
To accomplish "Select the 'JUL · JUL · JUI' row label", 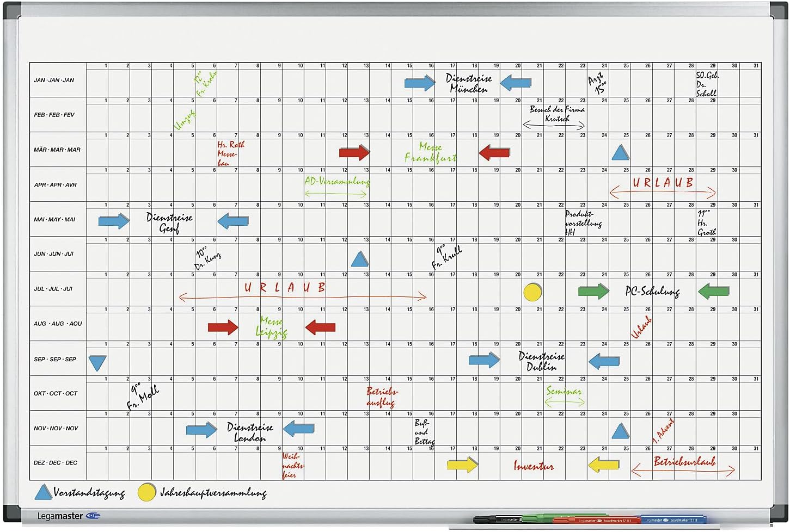I will (x=53, y=289).
